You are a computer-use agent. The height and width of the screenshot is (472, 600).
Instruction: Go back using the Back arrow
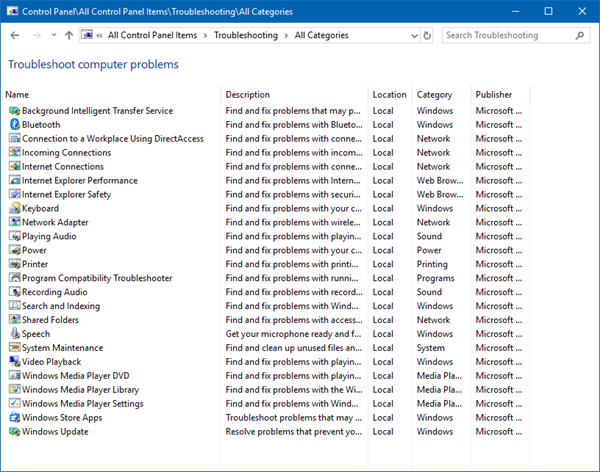click(x=14, y=35)
